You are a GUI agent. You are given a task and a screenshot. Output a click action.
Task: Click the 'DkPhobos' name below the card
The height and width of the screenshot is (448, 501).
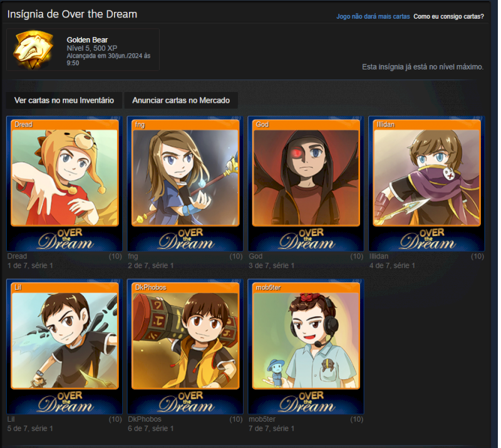tap(145, 419)
